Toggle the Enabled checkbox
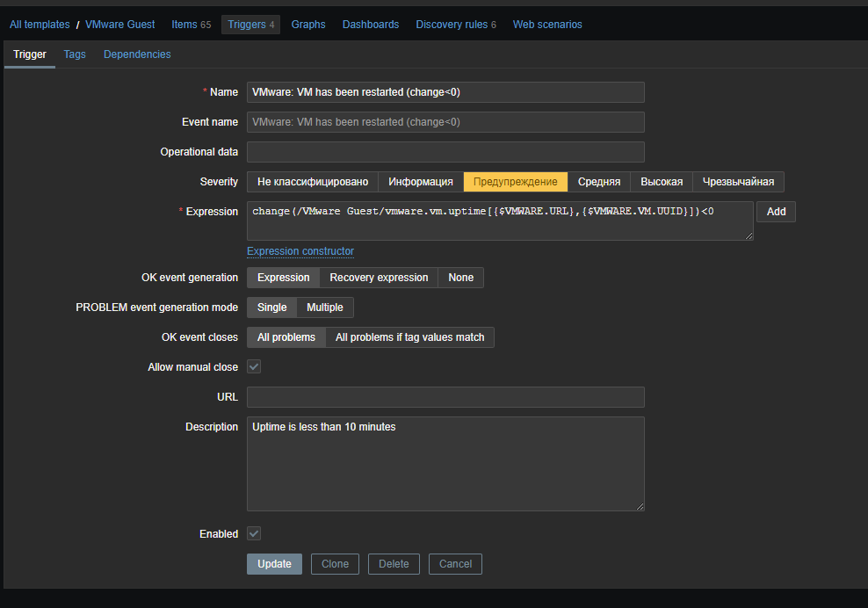The width and height of the screenshot is (868, 608). click(254, 534)
